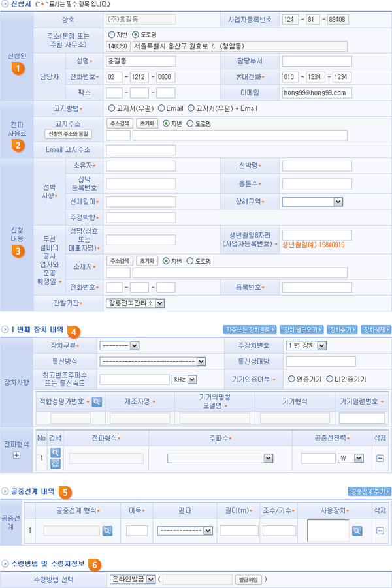The height and width of the screenshot is (588, 392).
Task: Click the 발급위임 button
Action: 248,580
